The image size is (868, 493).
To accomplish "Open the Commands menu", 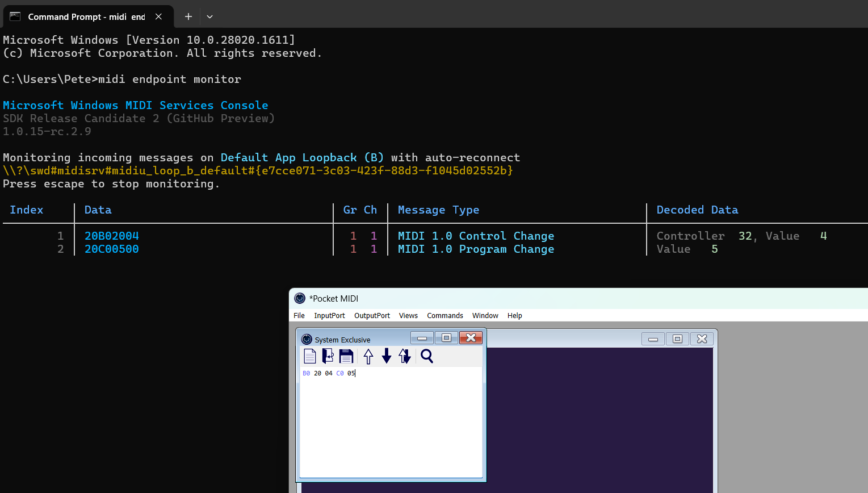I will click(x=445, y=315).
